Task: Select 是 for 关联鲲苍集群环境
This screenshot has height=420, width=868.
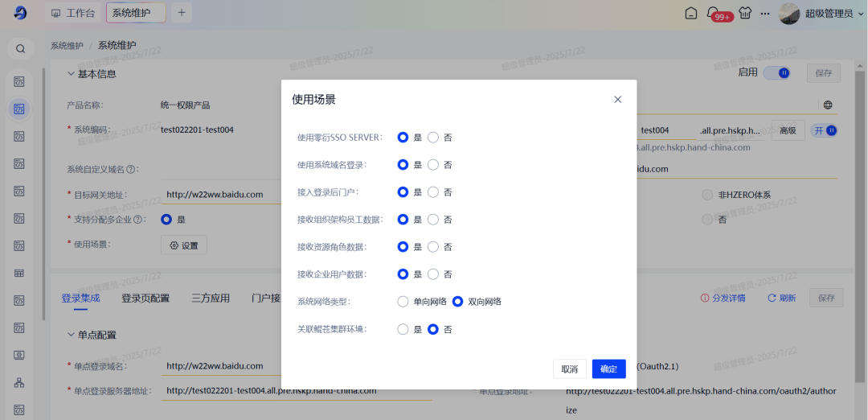Action: 403,329
